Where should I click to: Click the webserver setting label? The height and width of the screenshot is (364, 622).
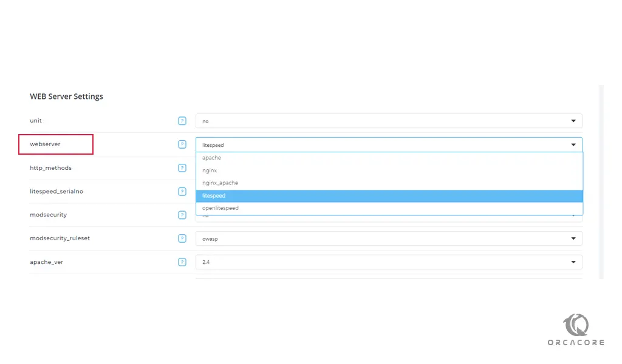(x=45, y=144)
